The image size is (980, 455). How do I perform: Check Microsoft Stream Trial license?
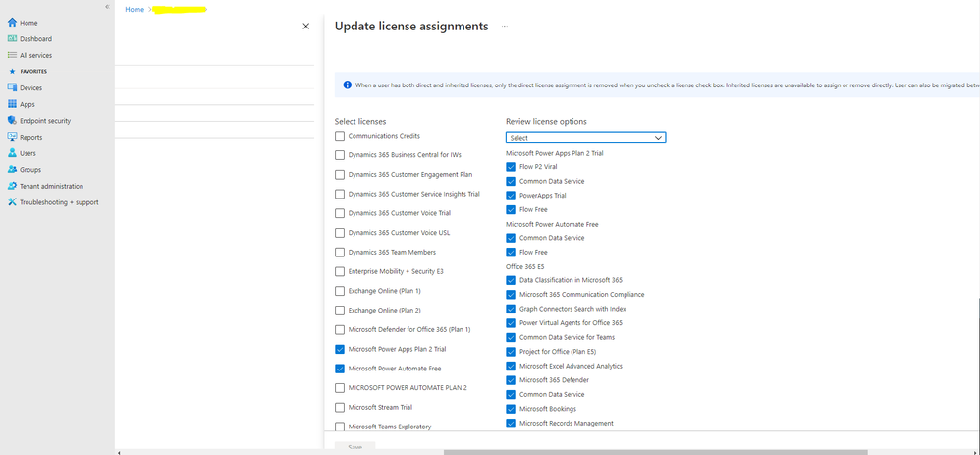point(340,408)
